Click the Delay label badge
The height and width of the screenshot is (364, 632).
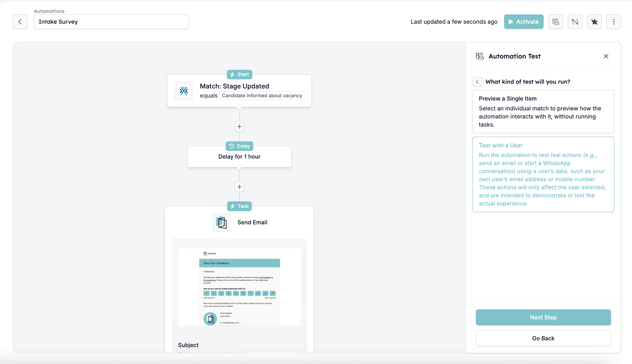tap(240, 146)
